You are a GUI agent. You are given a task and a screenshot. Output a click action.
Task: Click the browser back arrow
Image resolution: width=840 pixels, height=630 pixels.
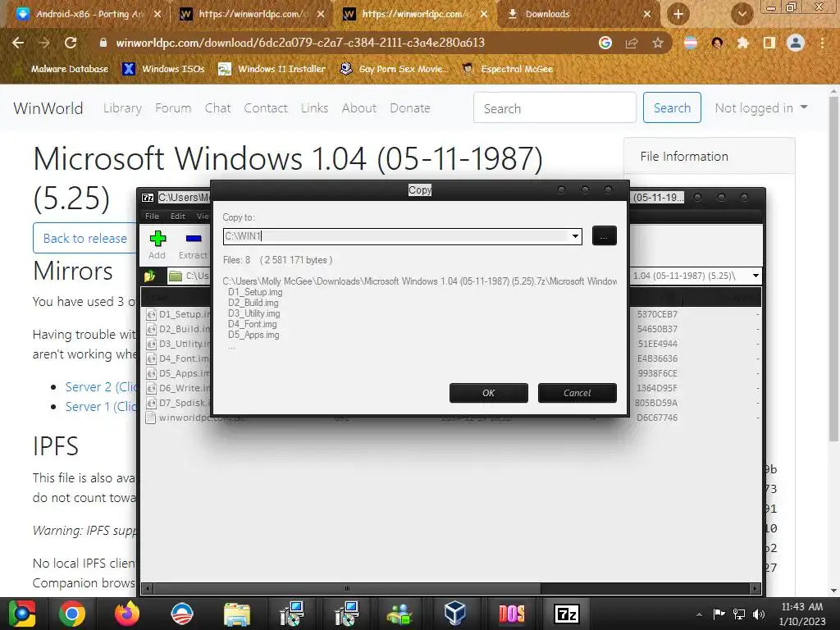click(x=18, y=43)
